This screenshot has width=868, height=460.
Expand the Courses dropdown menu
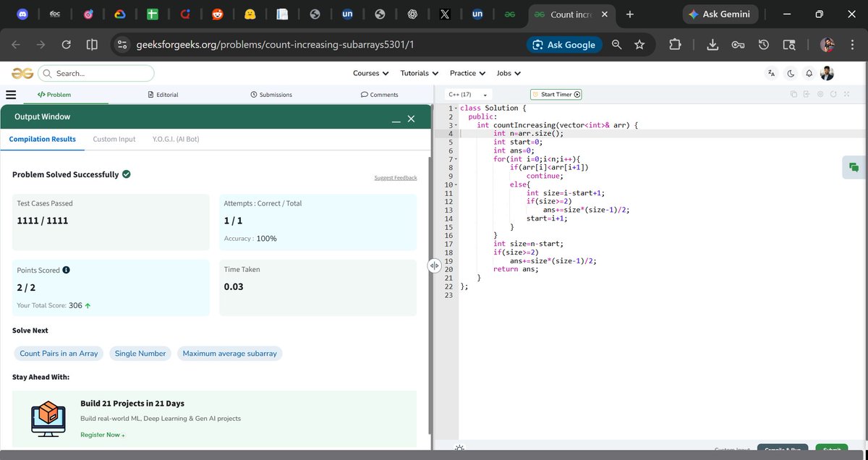point(370,73)
